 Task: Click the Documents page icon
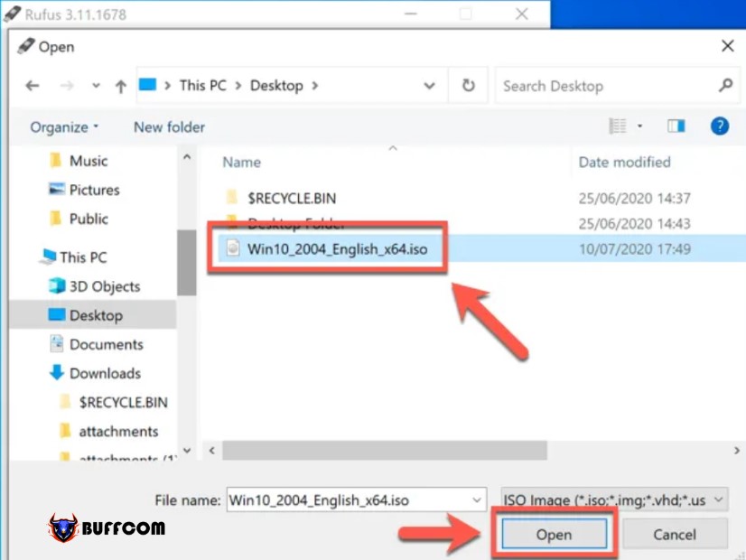point(57,343)
